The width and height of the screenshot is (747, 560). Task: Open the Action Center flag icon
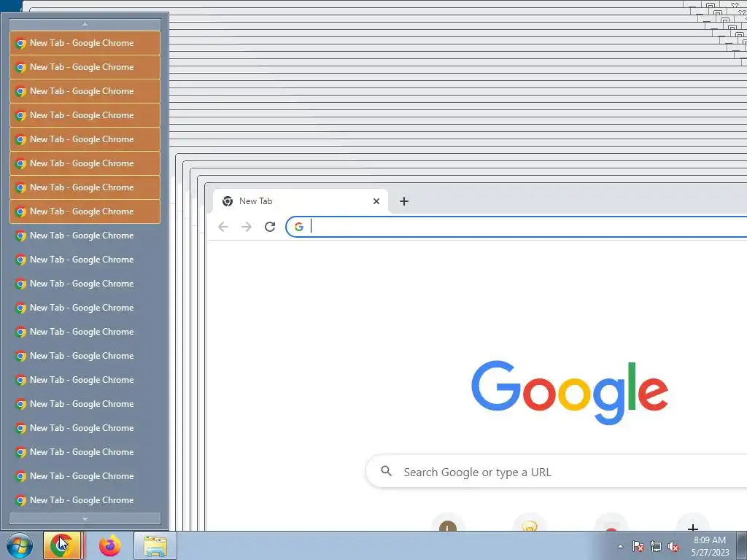638,546
